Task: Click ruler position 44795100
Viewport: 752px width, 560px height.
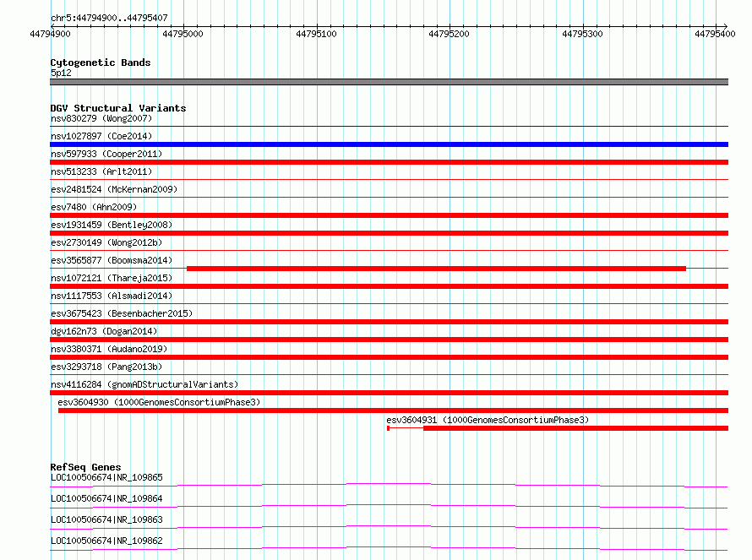Action: coord(316,34)
